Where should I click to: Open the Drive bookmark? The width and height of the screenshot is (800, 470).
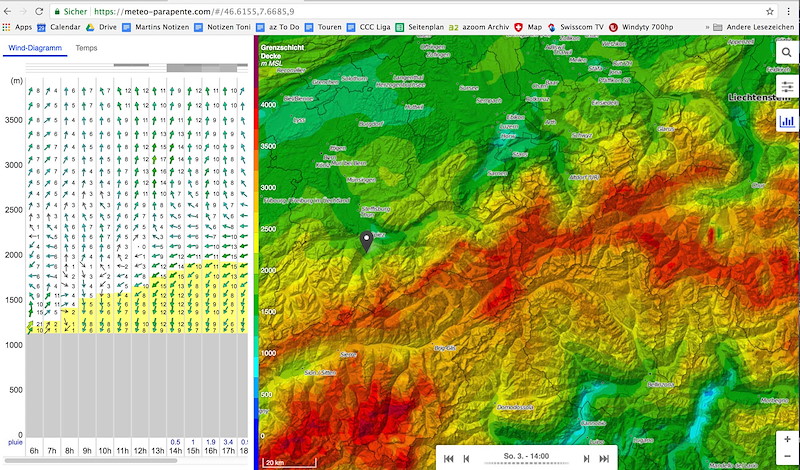pos(101,27)
